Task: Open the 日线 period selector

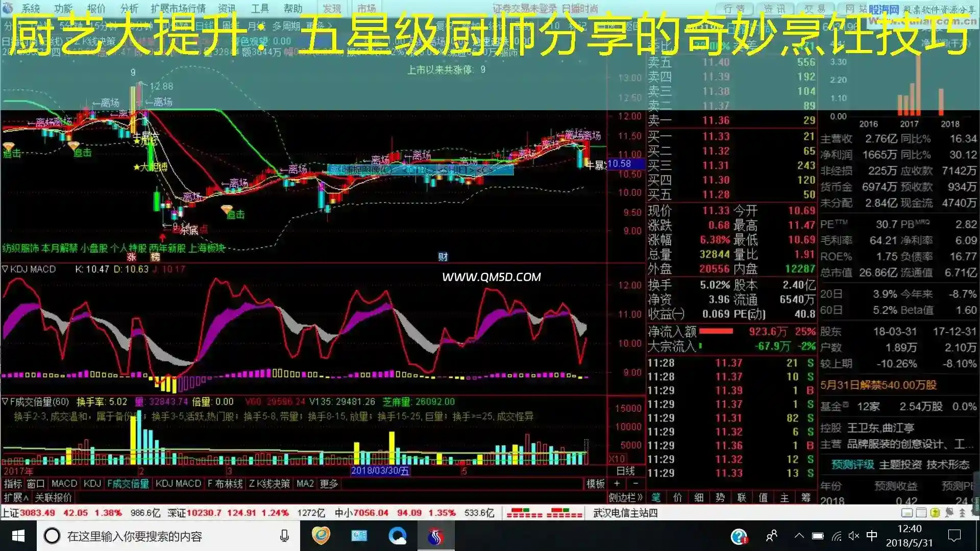Action: pyautogui.click(x=626, y=470)
